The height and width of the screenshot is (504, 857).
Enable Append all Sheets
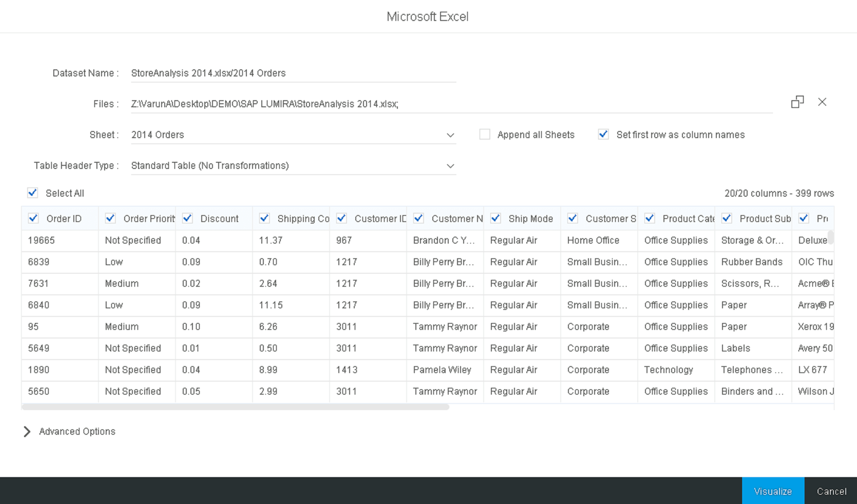pyautogui.click(x=484, y=135)
